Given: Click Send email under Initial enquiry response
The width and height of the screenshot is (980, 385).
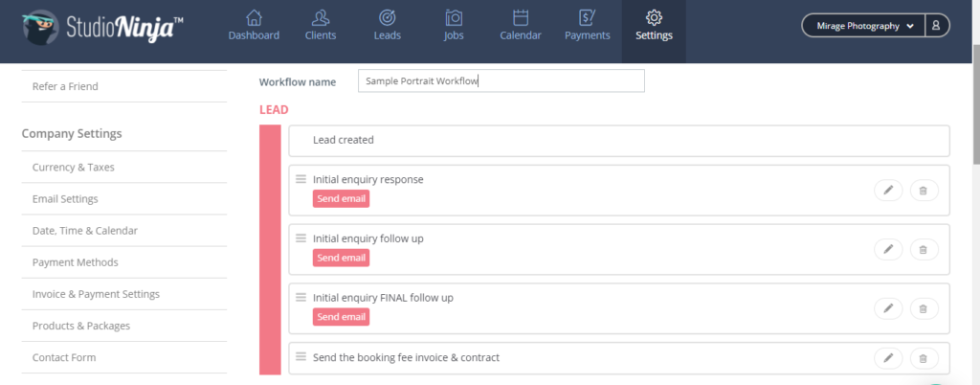Looking at the screenshot, I should (342, 199).
